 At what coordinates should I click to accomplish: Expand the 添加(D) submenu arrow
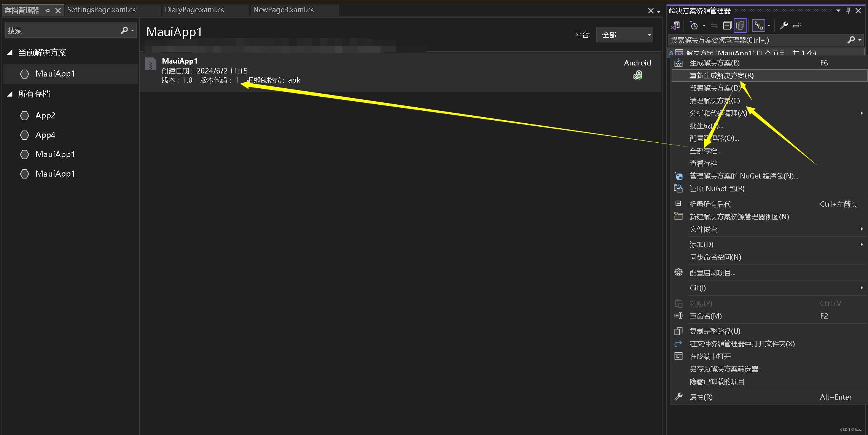(862, 244)
